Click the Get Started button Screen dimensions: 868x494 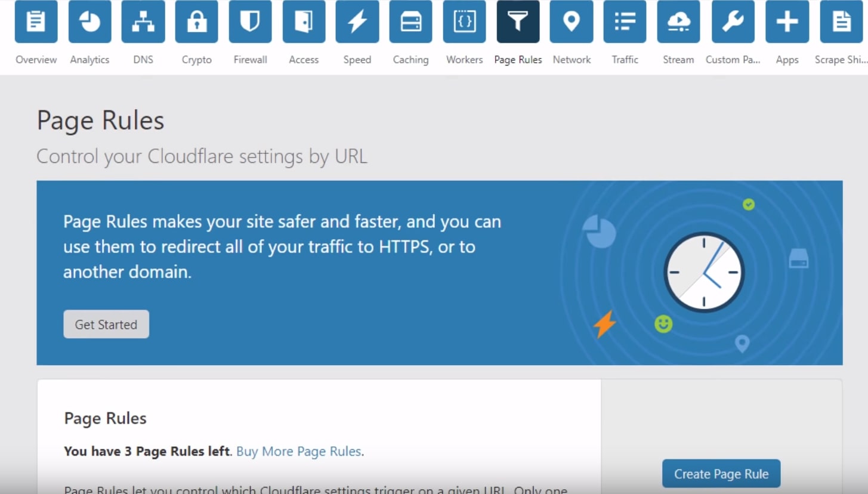106,324
